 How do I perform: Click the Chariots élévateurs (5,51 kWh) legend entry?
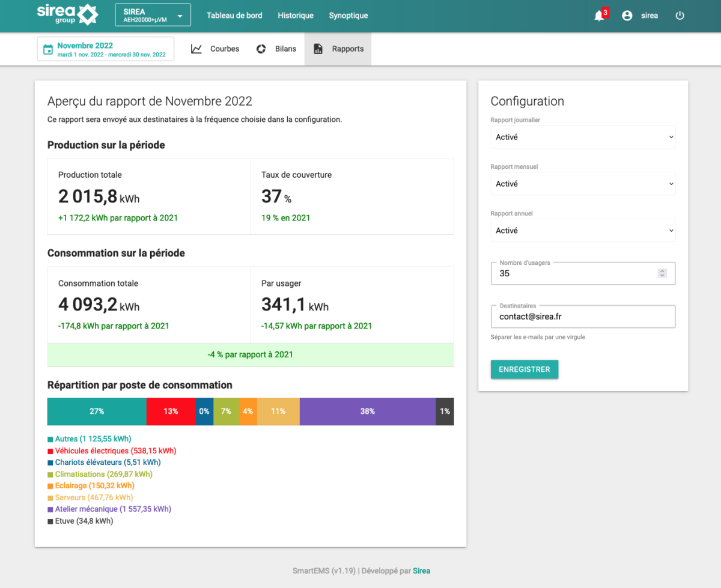(104, 462)
